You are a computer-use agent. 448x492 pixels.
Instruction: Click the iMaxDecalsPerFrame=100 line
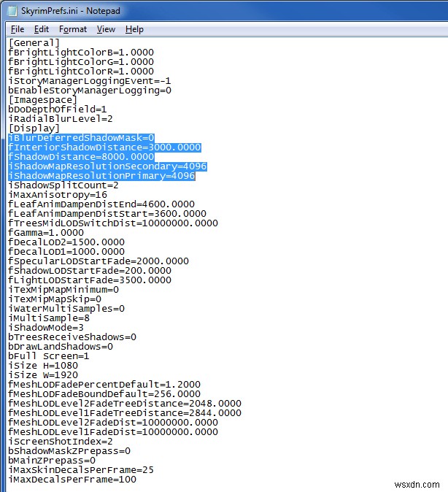72,480
